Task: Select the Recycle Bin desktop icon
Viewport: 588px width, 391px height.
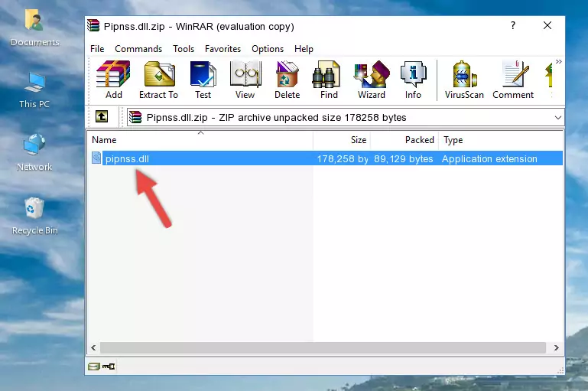Action: [35, 216]
